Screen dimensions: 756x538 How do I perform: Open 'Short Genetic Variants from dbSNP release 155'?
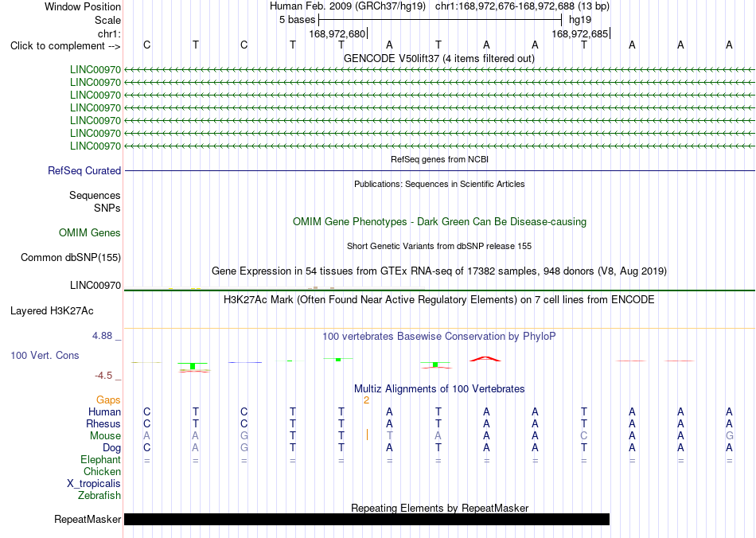[439, 247]
